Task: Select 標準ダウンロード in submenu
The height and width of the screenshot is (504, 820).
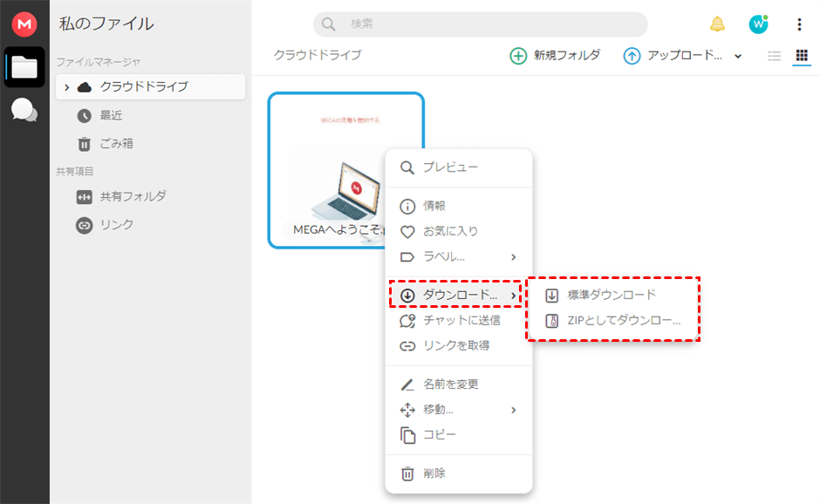Action: [612, 295]
